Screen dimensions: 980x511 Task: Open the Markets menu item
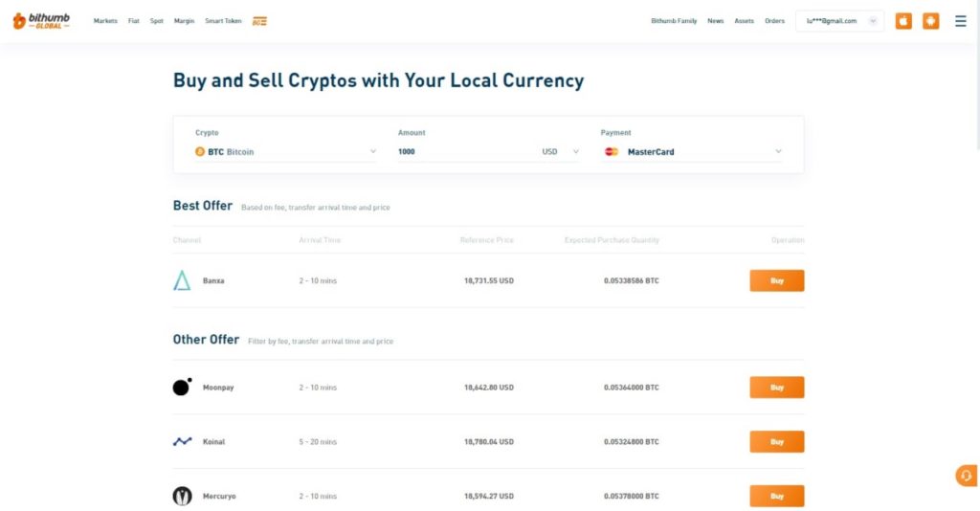(105, 21)
